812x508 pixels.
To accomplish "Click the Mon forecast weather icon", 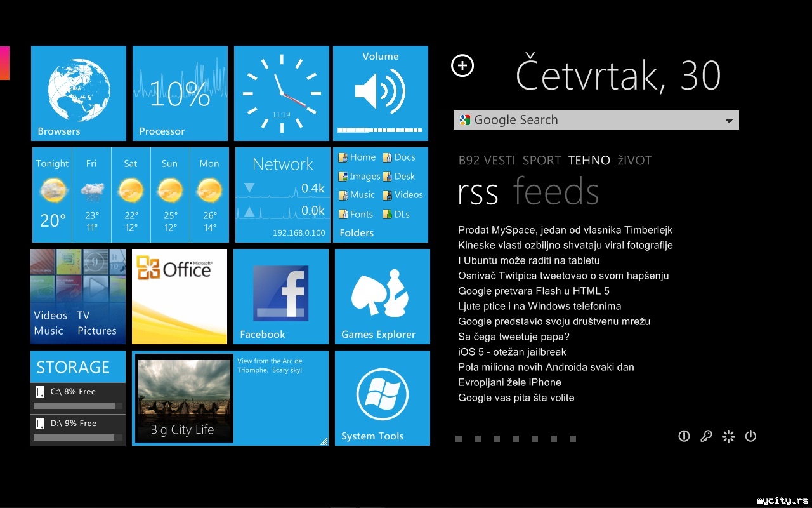I will tap(209, 190).
